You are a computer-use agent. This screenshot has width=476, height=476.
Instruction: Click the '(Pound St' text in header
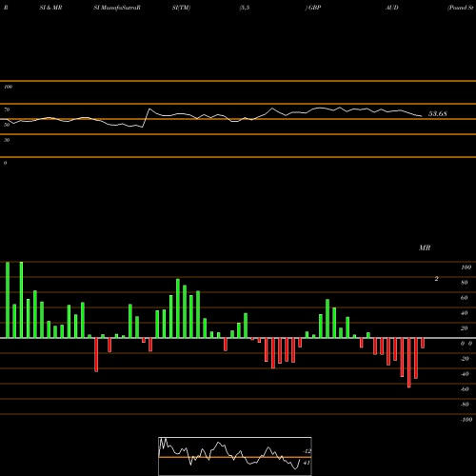click(461, 8)
